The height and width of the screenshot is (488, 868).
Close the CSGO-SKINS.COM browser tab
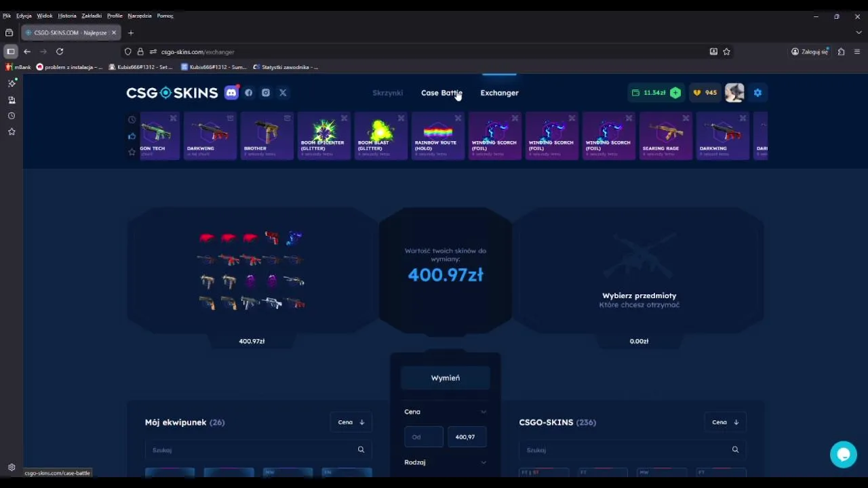[114, 33]
